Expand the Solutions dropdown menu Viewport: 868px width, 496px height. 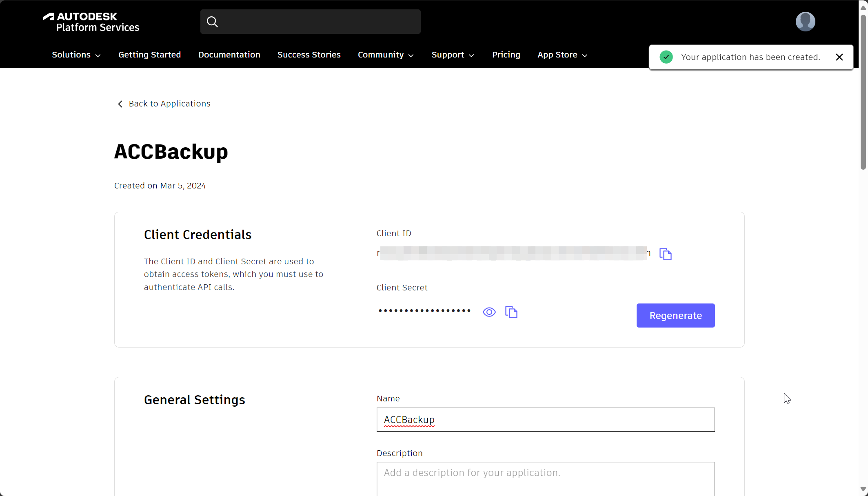point(76,55)
